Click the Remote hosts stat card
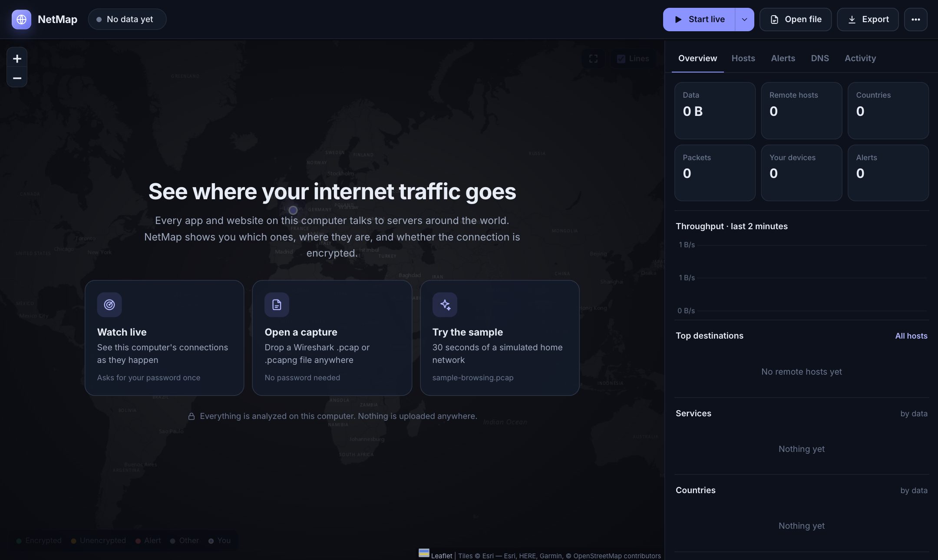The height and width of the screenshot is (560, 938). 802,111
